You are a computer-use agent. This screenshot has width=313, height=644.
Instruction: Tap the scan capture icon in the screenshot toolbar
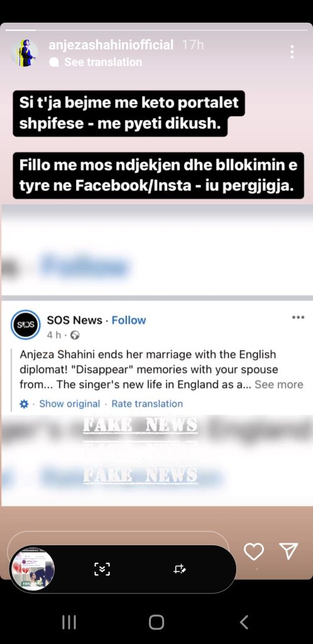(x=102, y=569)
